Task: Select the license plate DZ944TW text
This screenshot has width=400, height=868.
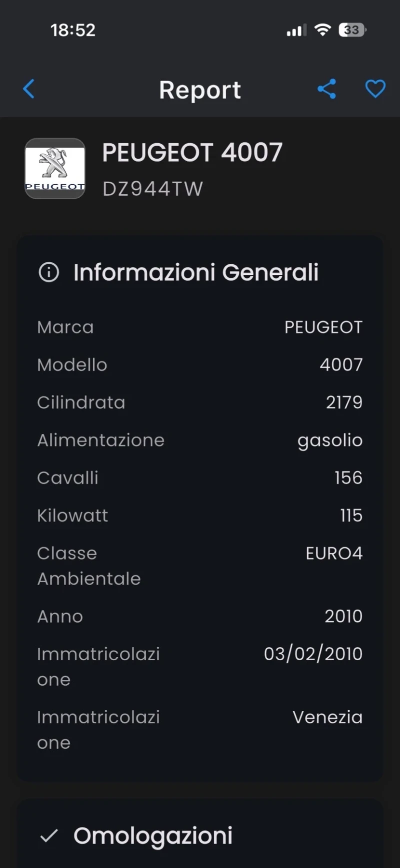Action: point(152,189)
